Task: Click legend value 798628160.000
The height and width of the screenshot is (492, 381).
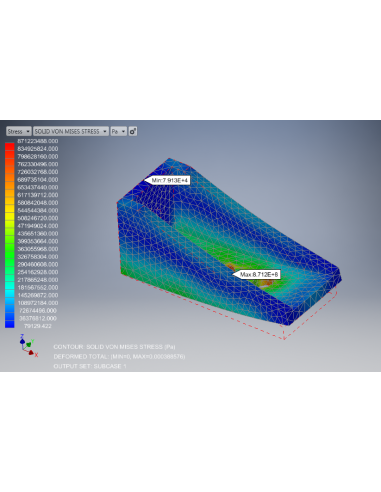Action: 38,156
